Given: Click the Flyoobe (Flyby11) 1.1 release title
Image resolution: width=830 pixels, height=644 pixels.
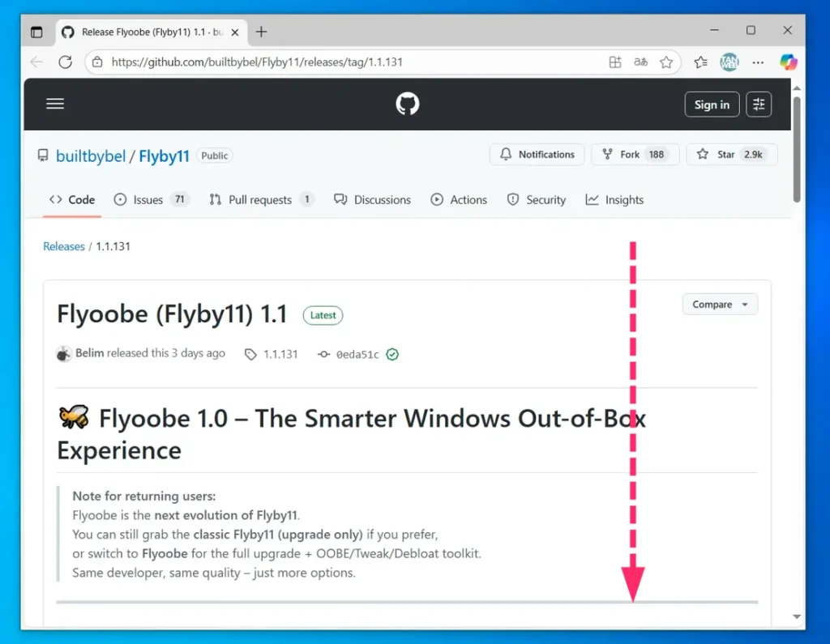Looking at the screenshot, I should click(x=172, y=314).
